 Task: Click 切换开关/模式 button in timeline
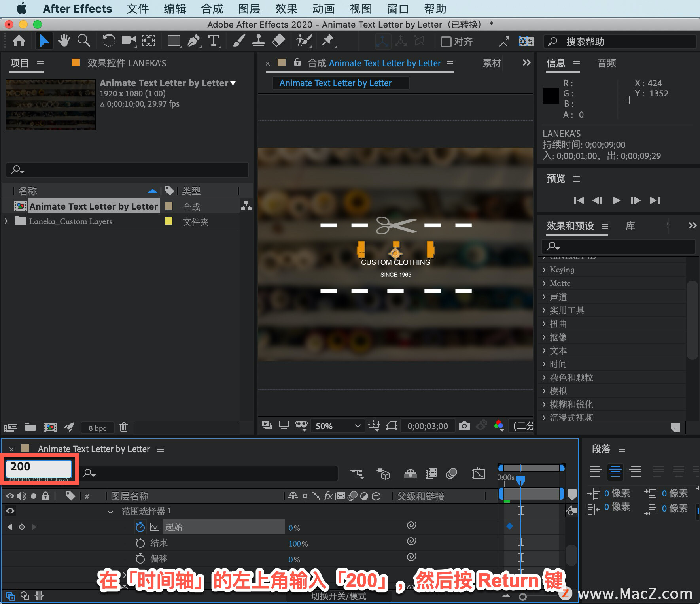339,596
